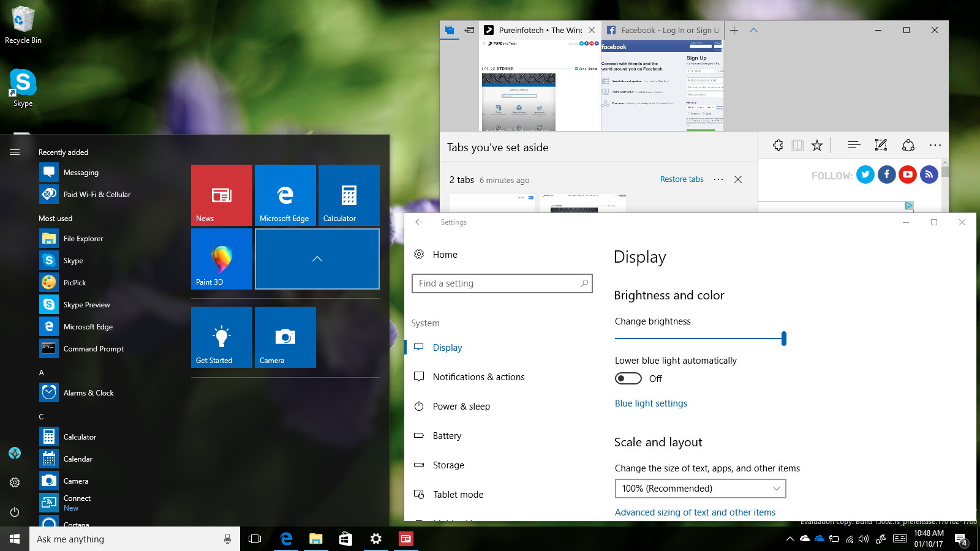Open Task View on the taskbar

(x=255, y=539)
